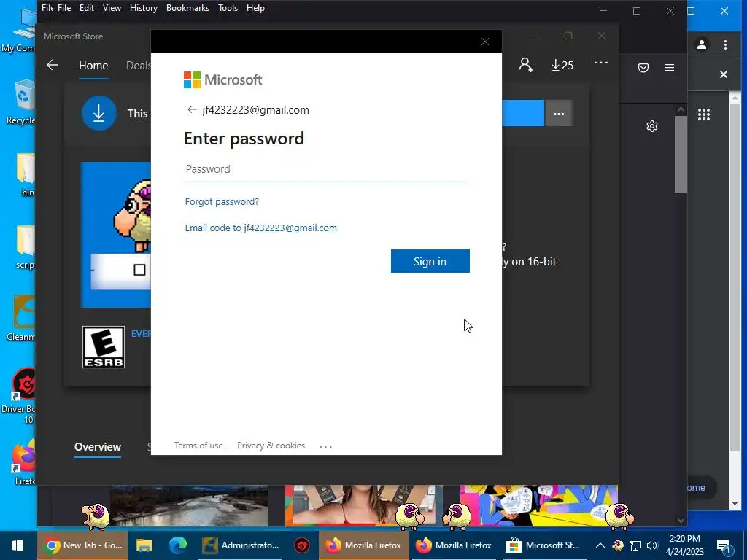The width and height of the screenshot is (747, 560).
Task: Open the Edit menu in Firefox
Action: [86, 8]
